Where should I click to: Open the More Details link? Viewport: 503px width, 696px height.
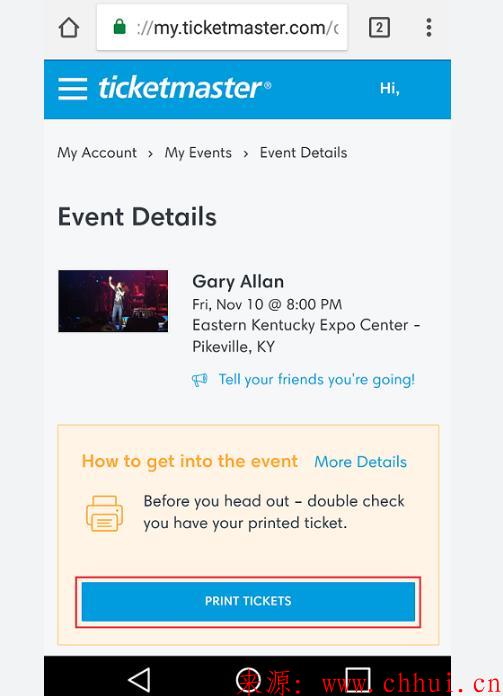pyautogui.click(x=360, y=462)
